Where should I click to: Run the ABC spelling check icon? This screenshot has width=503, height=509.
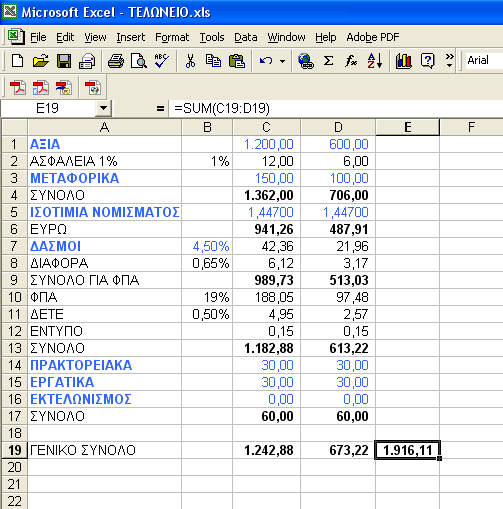pos(162,61)
